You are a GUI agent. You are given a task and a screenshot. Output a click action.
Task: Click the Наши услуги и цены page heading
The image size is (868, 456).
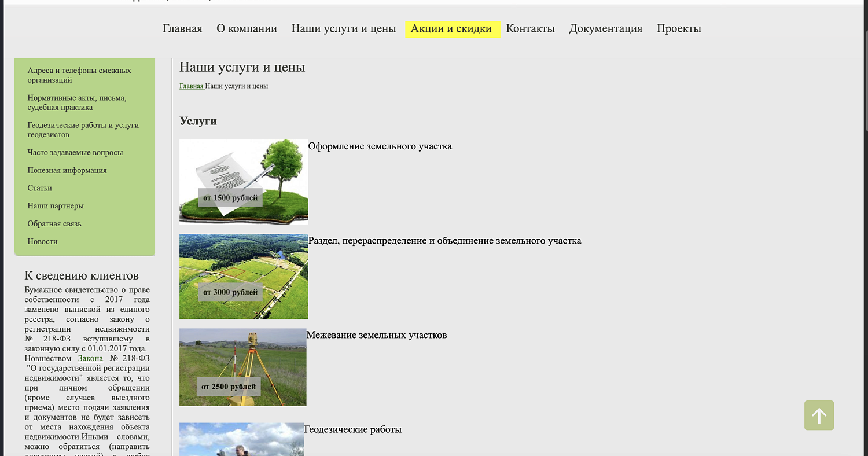pos(242,67)
